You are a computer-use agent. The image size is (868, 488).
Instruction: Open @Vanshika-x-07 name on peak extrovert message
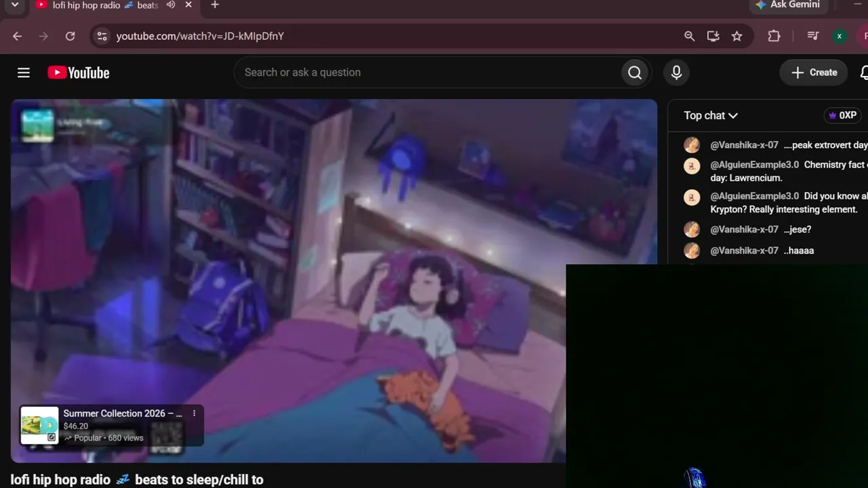pyautogui.click(x=744, y=145)
